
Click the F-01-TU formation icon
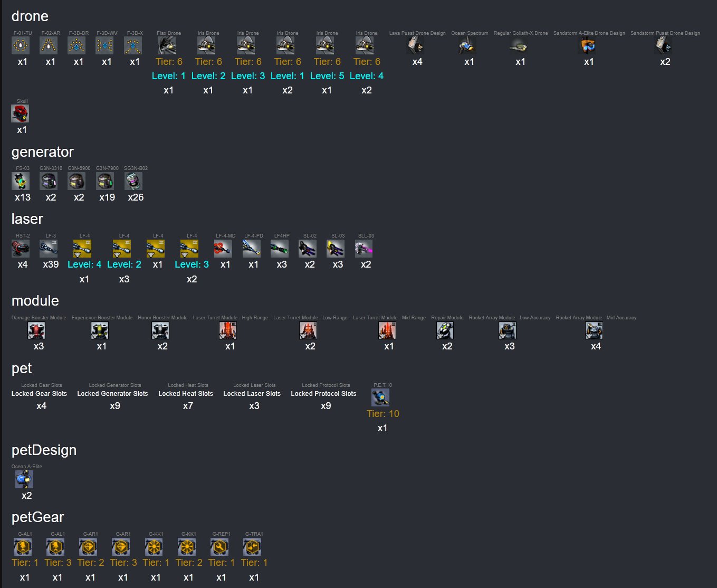(x=21, y=45)
